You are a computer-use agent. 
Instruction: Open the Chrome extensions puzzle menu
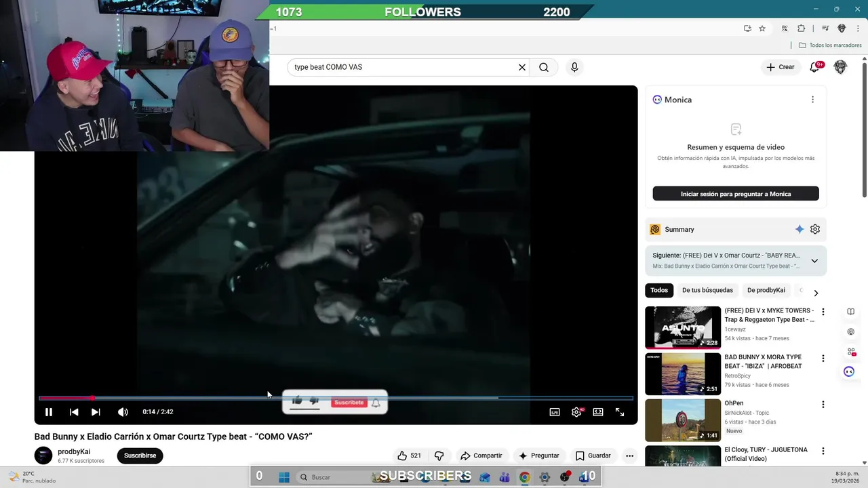pyautogui.click(x=801, y=28)
